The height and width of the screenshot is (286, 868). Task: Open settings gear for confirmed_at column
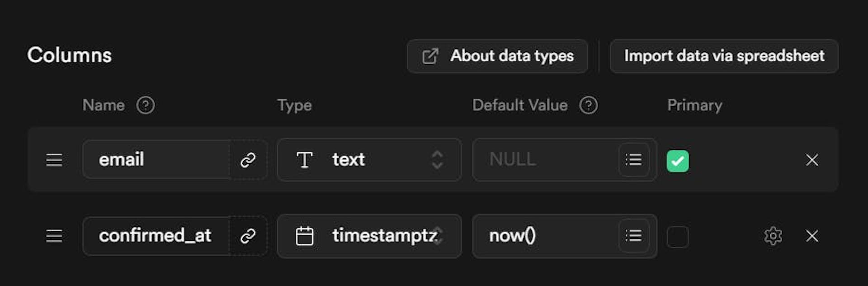pos(773,236)
